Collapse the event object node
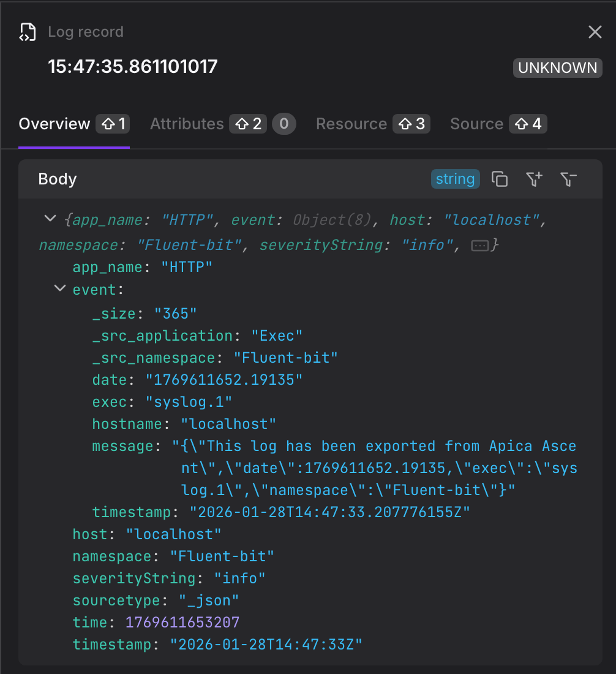 point(59,288)
